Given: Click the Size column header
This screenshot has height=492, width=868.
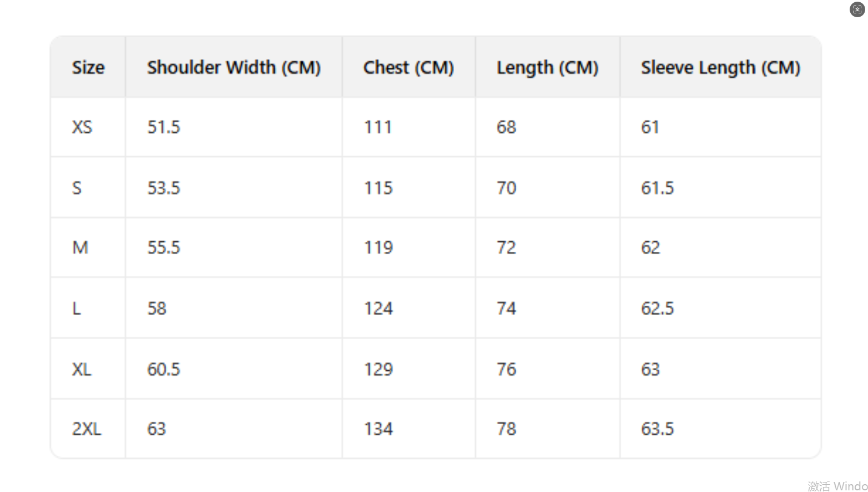Looking at the screenshot, I should click(88, 67).
